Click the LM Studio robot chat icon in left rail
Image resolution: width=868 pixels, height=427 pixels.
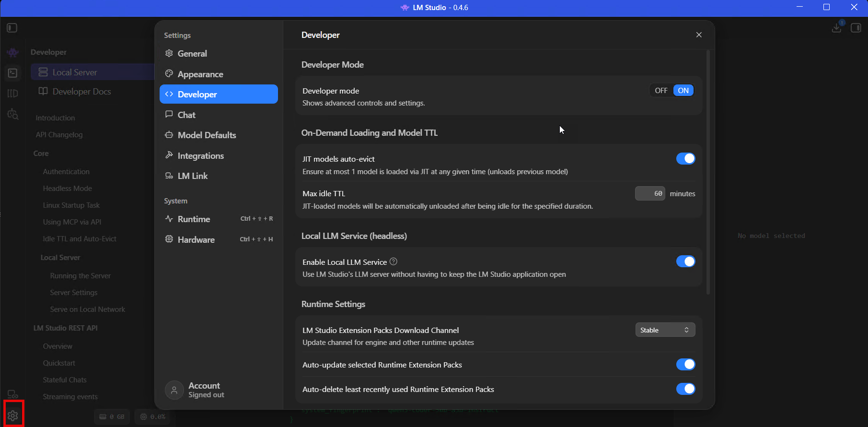(x=13, y=52)
